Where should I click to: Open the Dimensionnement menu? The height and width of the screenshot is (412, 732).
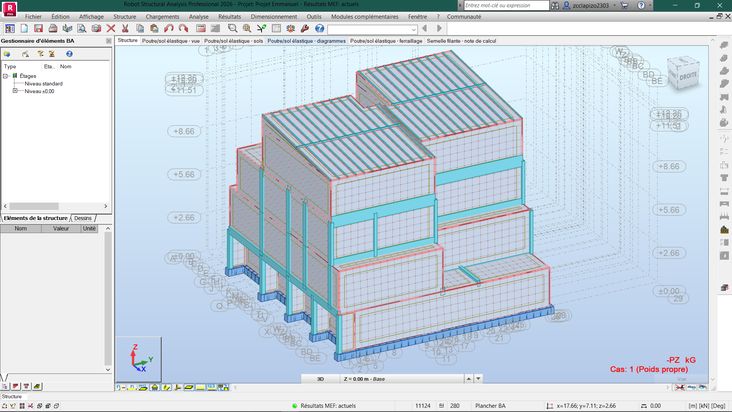[276, 17]
